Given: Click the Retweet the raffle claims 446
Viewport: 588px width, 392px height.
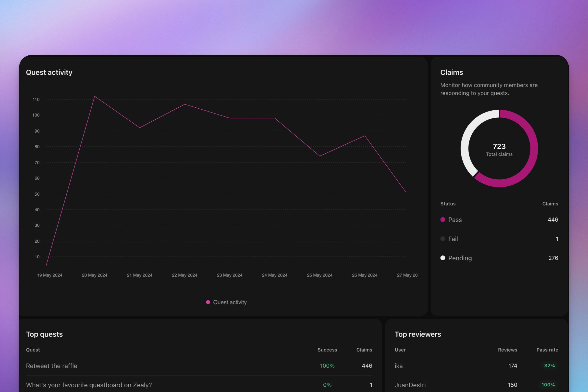Looking at the screenshot, I should click(x=367, y=366).
